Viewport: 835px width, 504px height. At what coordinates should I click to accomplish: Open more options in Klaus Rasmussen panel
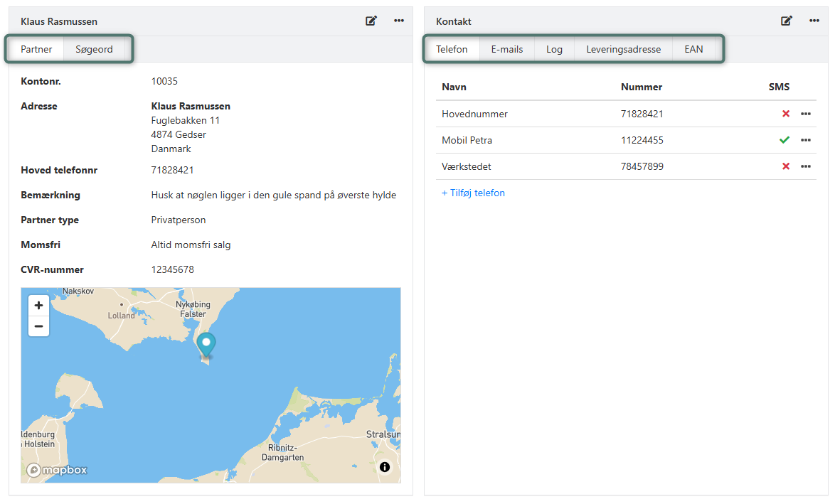399,21
